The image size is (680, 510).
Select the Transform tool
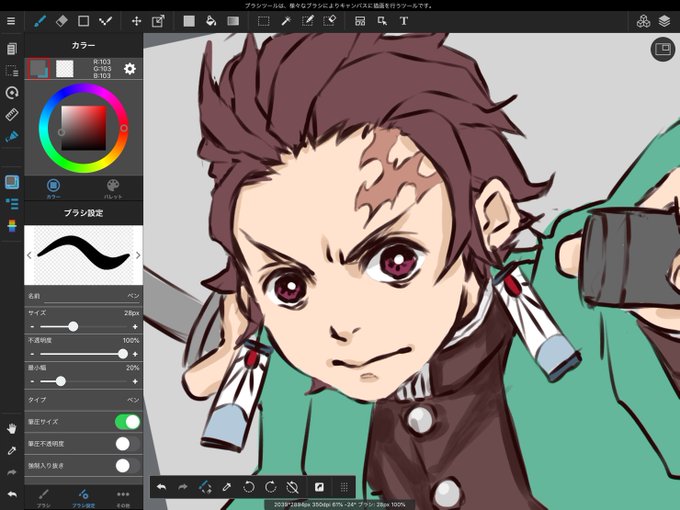158,21
